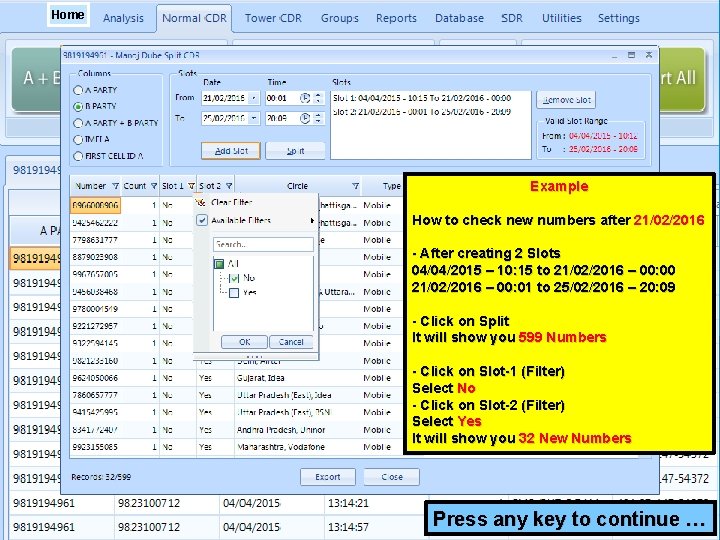Click number cell 7860657777
This screenshot has width=720, height=540.
95,395
